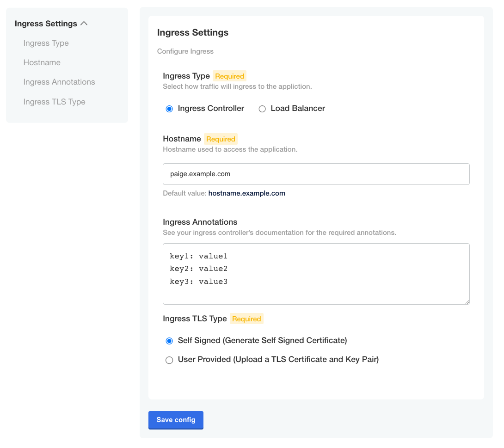Select the key1 annotation line
The width and height of the screenshot is (504, 448).
[x=199, y=256]
